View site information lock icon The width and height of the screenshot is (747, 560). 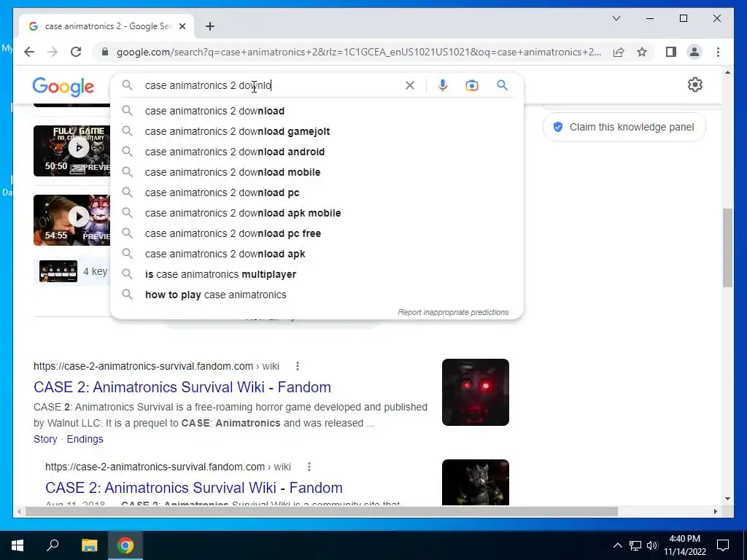[105, 52]
